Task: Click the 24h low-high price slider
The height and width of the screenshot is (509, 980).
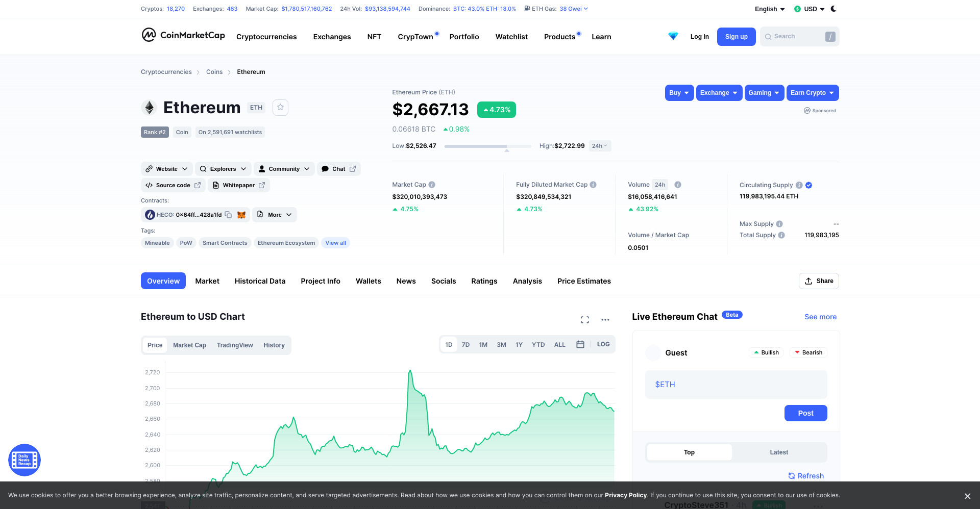Action: 487,146
